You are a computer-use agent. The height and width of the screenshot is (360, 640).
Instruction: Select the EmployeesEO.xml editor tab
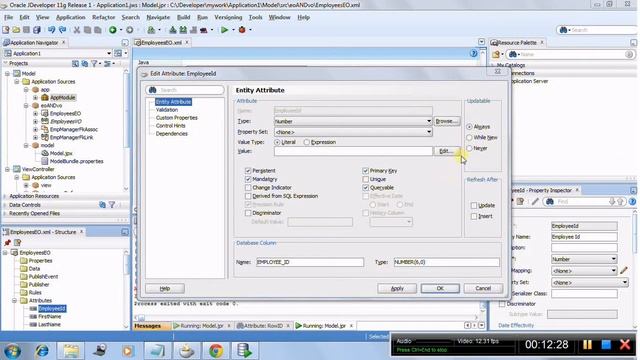tap(161, 42)
